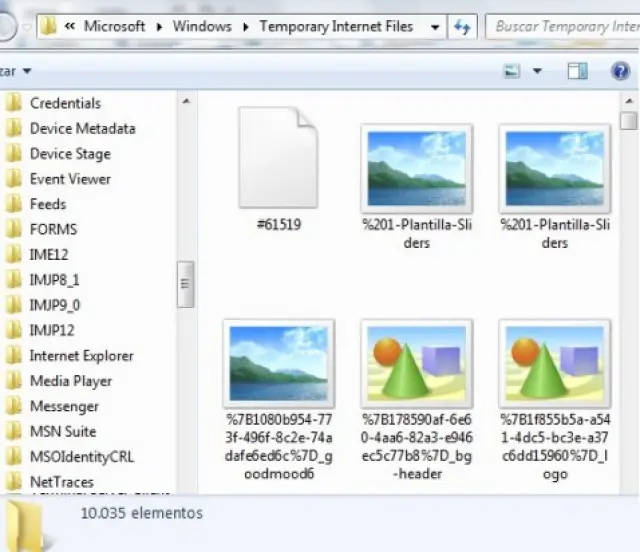Click the change view icon in toolbar
The image size is (640, 552).
513,71
